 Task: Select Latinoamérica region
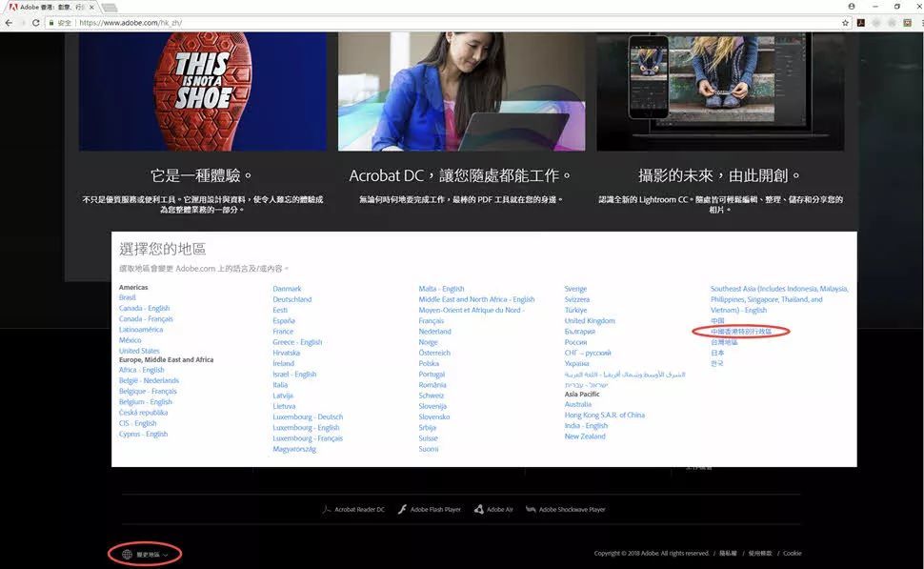pyautogui.click(x=141, y=330)
